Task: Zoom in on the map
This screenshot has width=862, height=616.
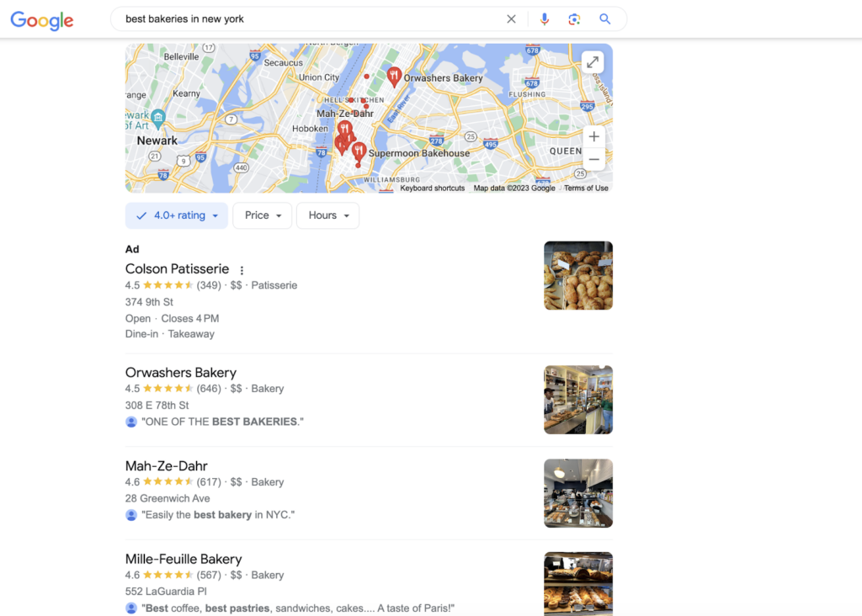Action: tap(593, 136)
